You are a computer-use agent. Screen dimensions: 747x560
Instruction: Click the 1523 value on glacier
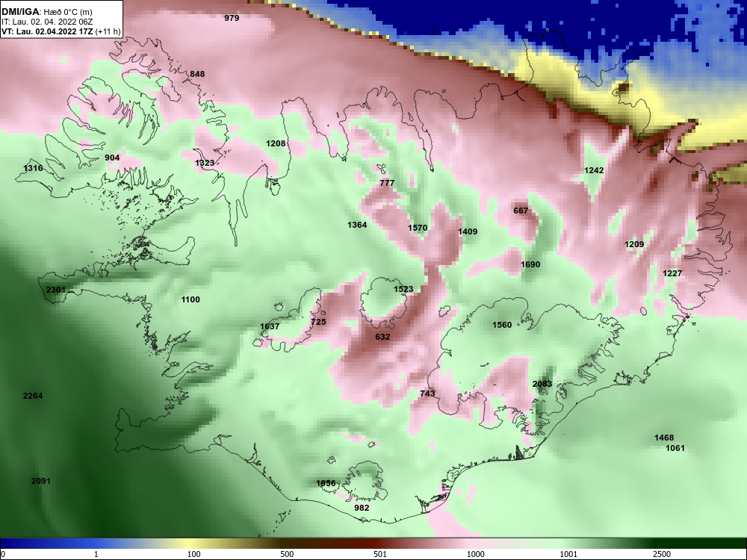[403, 289]
